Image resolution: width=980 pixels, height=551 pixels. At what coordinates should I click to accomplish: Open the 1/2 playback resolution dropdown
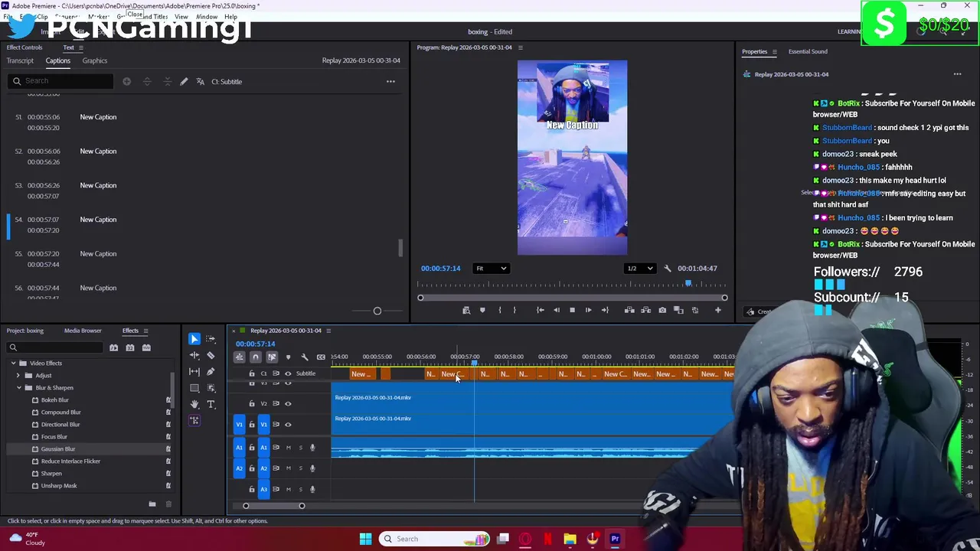point(640,269)
